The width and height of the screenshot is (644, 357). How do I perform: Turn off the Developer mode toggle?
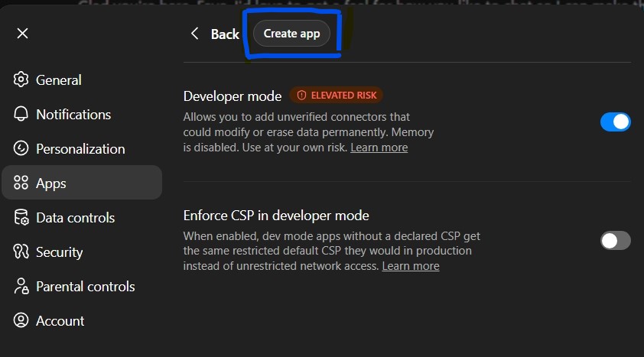pos(615,122)
